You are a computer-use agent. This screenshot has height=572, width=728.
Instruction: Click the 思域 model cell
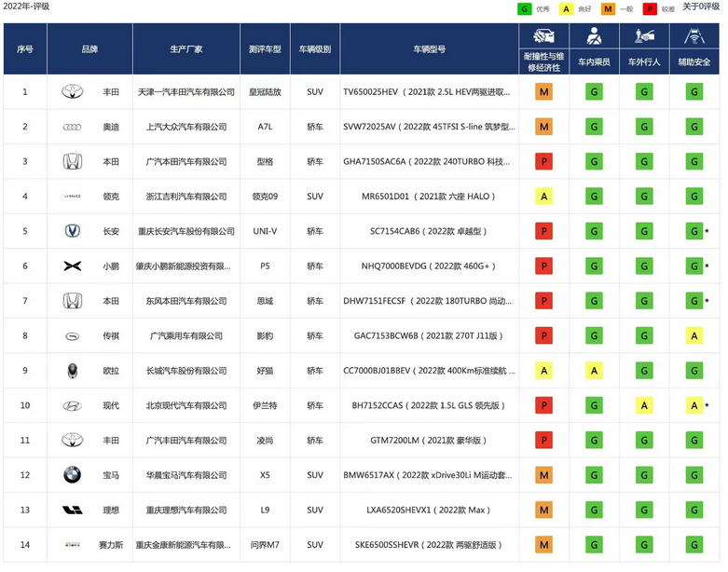click(265, 301)
